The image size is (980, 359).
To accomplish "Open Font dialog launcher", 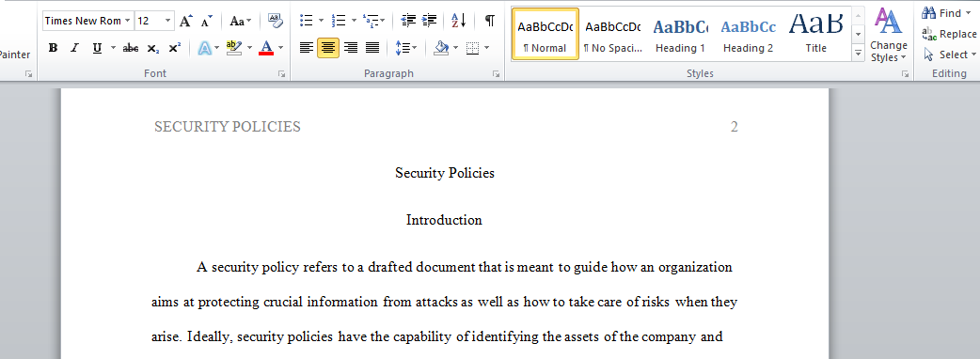I will pyautogui.click(x=281, y=73).
